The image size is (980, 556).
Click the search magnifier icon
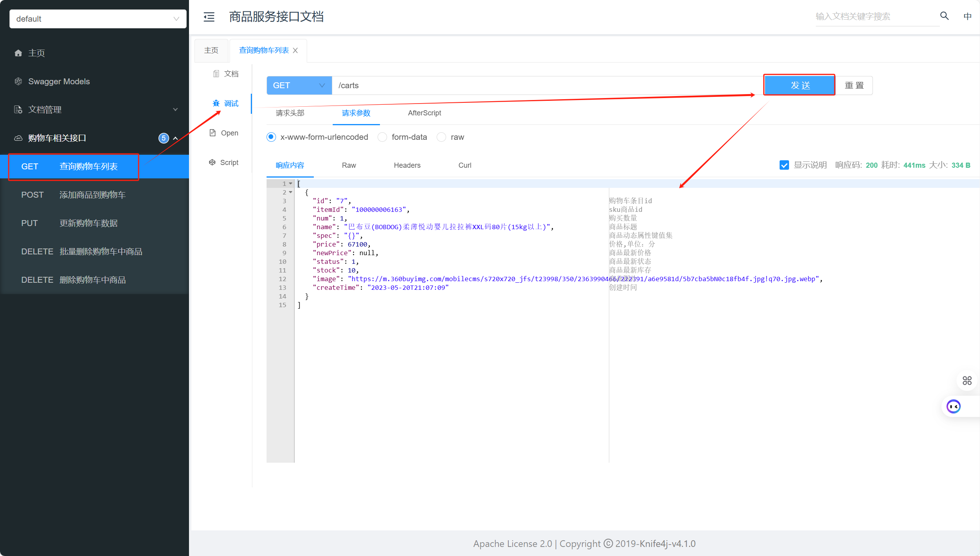coord(944,16)
